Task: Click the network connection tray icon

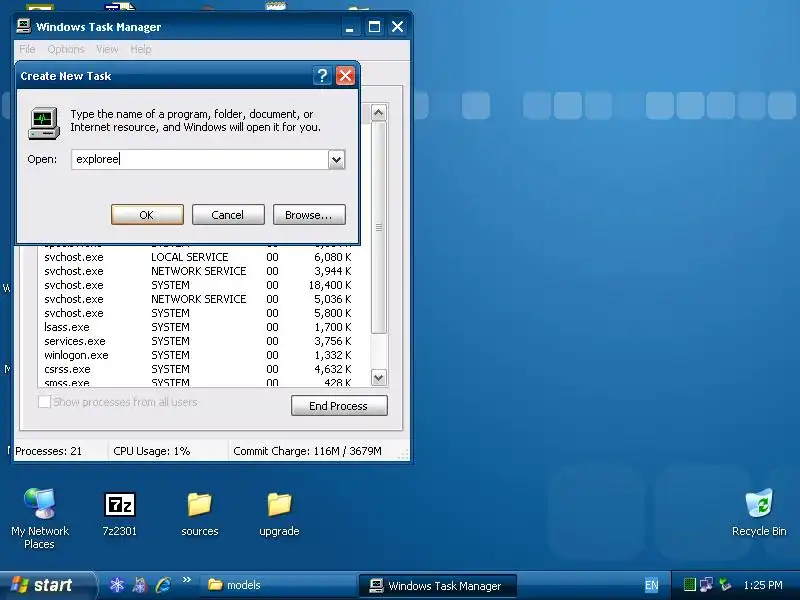Action: pos(707,585)
